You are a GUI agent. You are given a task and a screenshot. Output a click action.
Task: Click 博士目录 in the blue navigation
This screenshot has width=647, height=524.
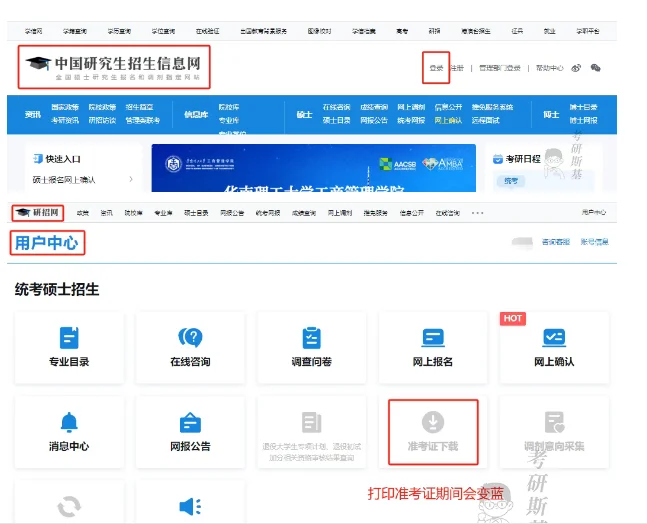coord(583,107)
